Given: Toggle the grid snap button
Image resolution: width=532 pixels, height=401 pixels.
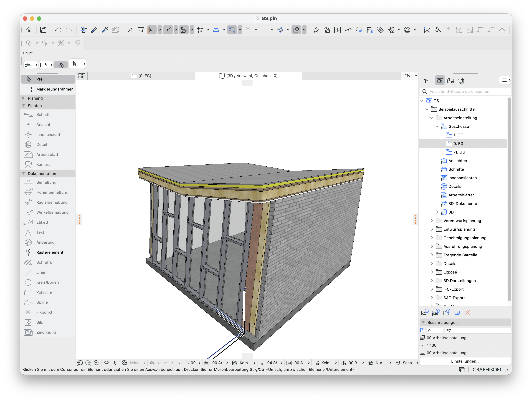Looking at the screenshot, I should [200, 30].
